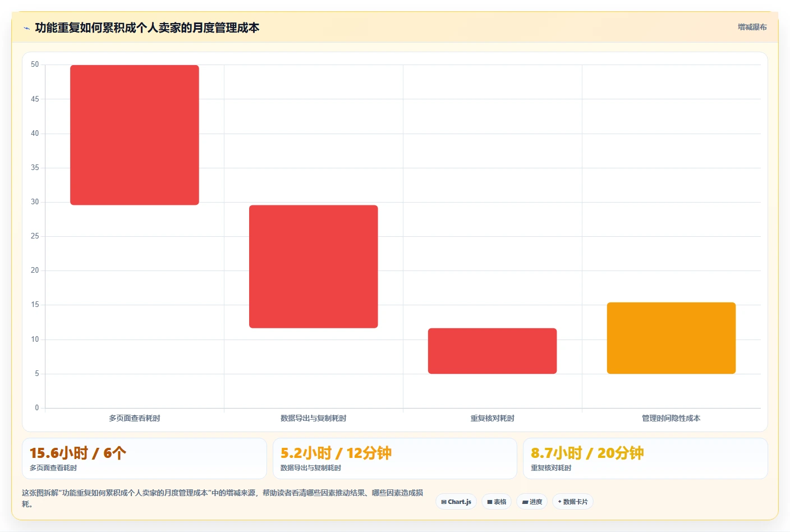Select the red bar for 数据导出与复制耗时
790x532 pixels.
[x=314, y=267]
